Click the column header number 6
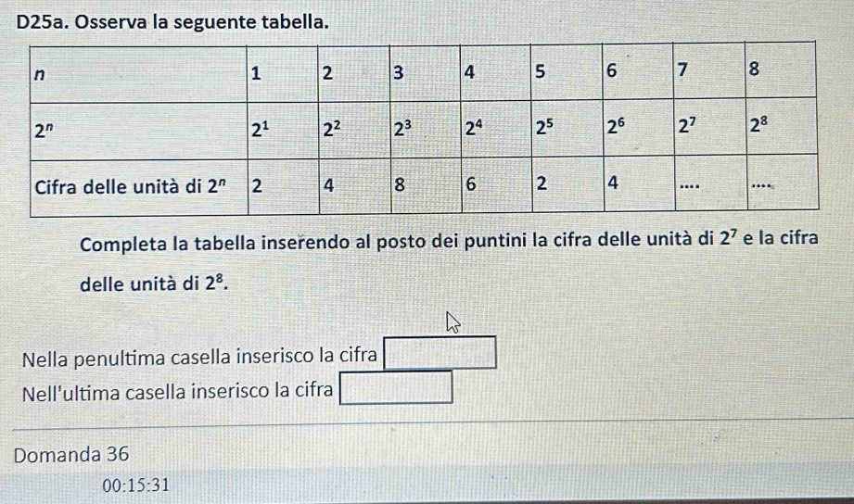854x504 pixels. 610,74
